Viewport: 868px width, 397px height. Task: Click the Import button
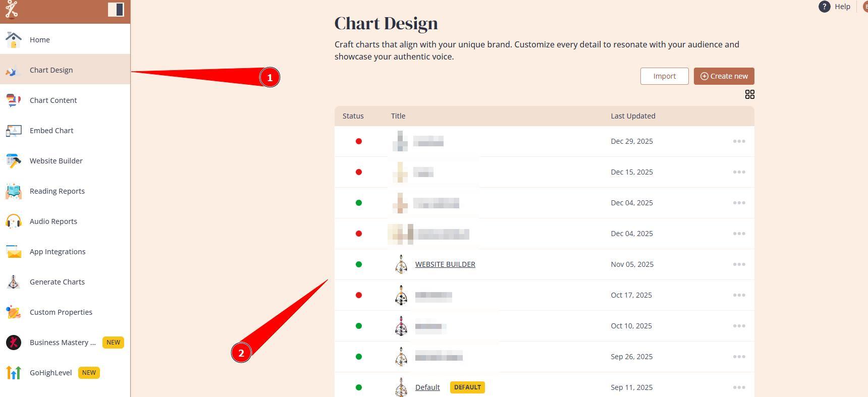(x=664, y=76)
